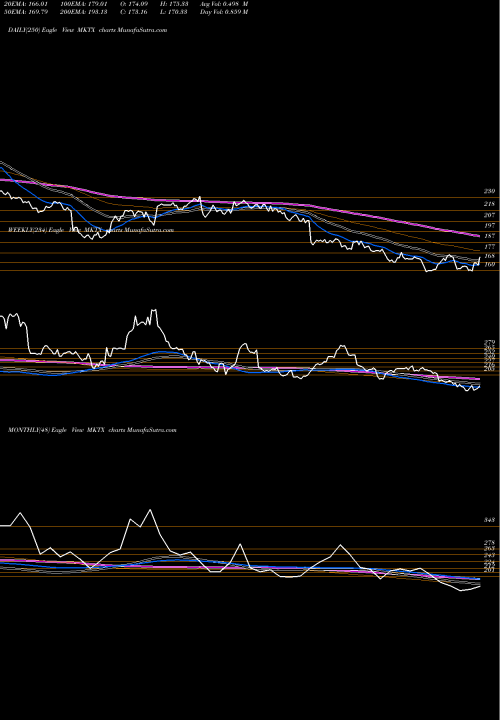Image resolution: width=500 pixels, height=720 pixels.
Task: Click the 197 price label on daily chart
Action: pos(489,225)
